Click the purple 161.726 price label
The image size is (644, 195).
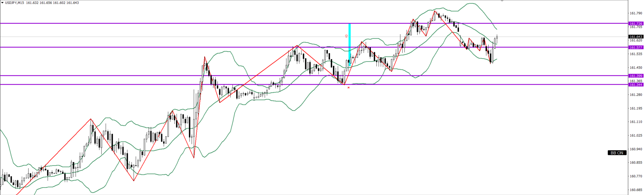coord(636,24)
